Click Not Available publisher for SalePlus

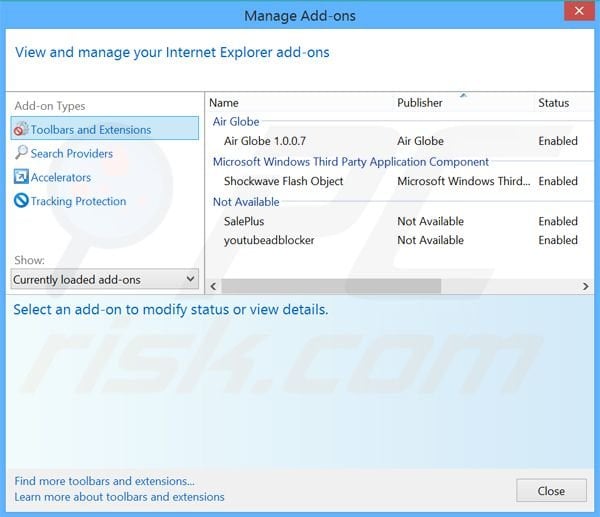[430, 221]
